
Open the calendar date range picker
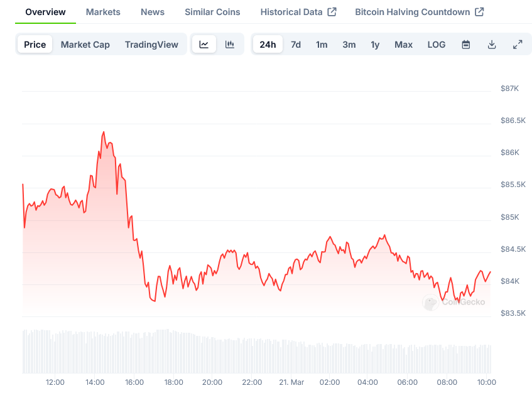(466, 45)
